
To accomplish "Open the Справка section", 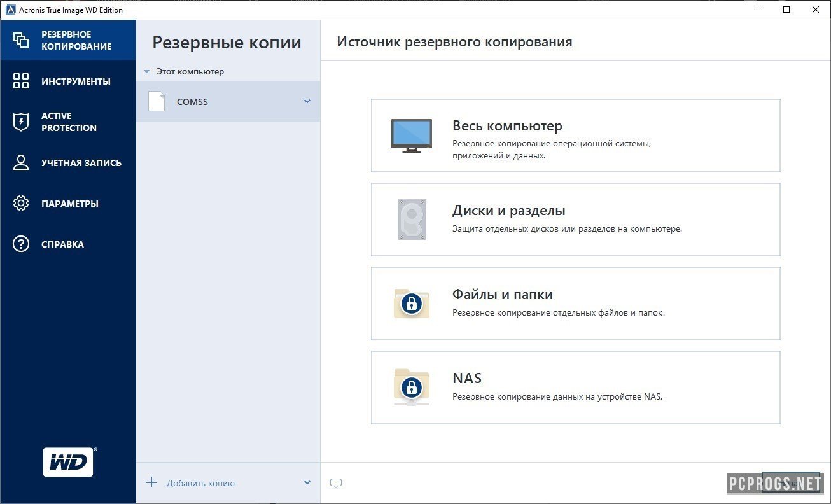I will point(68,244).
